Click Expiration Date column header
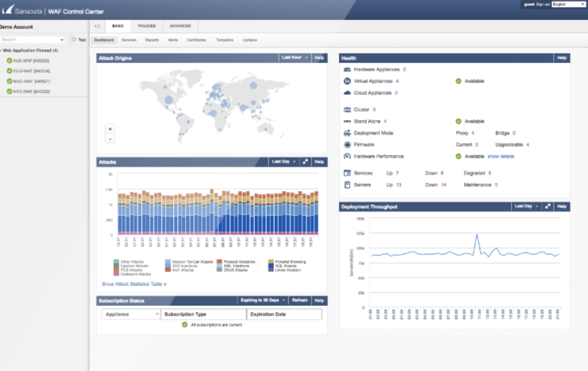Viewport: 588px width, 371px height. (x=284, y=314)
